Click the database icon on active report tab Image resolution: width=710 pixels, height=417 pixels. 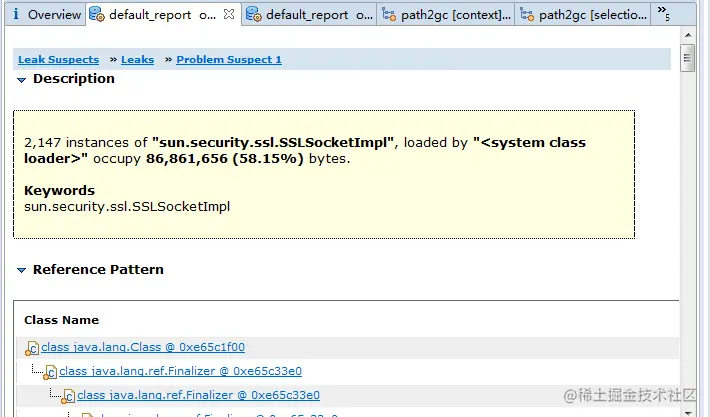click(x=96, y=14)
